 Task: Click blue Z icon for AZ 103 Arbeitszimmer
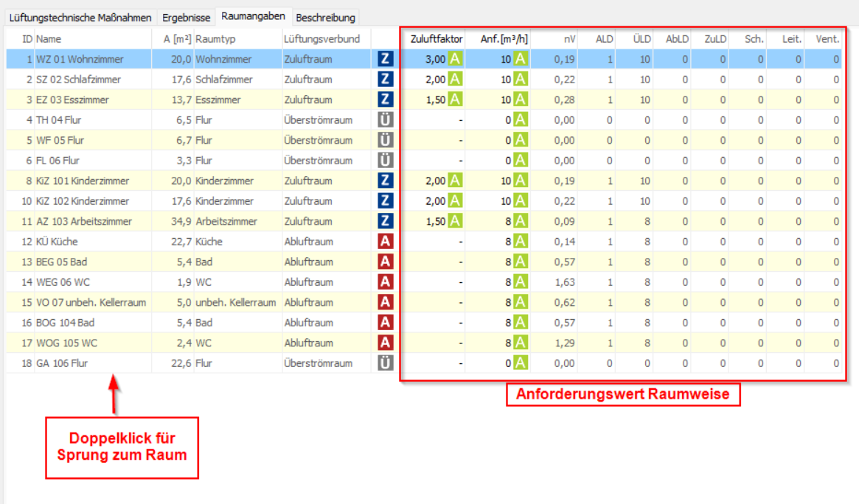(385, 221)
